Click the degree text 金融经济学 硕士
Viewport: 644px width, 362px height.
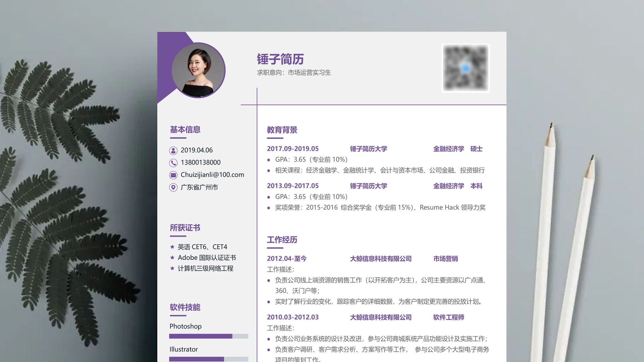pos(458,148)
